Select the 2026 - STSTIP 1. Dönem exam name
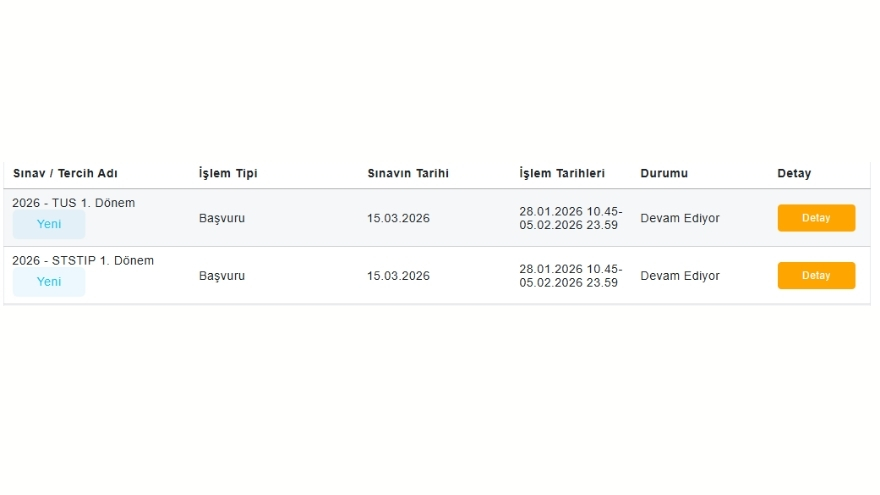 (83, 261)
